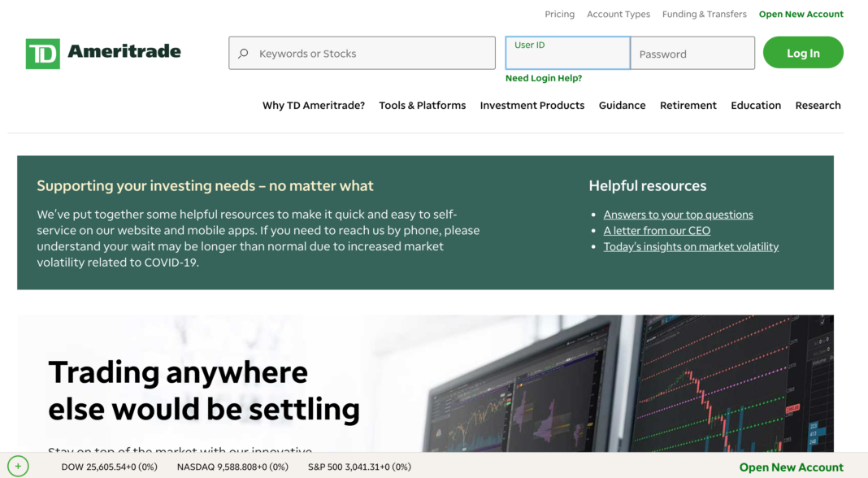Open the Tools & Platforms menu

(x=422, y=105)
